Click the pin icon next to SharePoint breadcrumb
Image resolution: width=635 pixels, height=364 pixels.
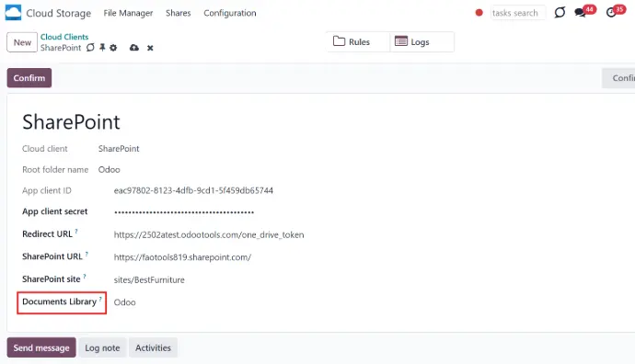(x=102, y=48)
